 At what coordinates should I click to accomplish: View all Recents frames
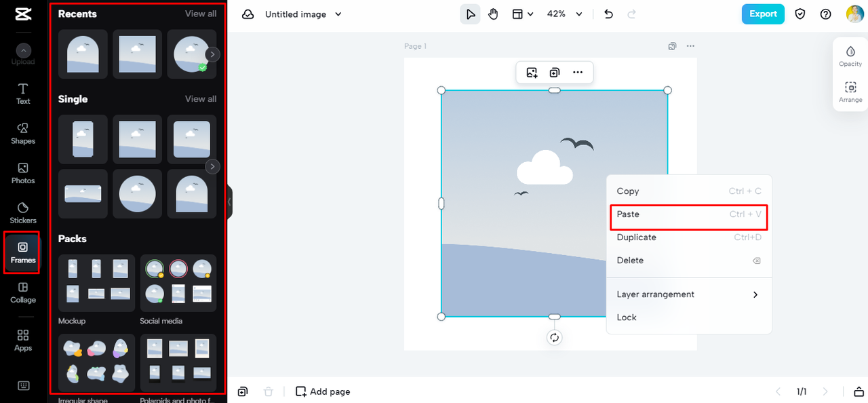point(201,14)
